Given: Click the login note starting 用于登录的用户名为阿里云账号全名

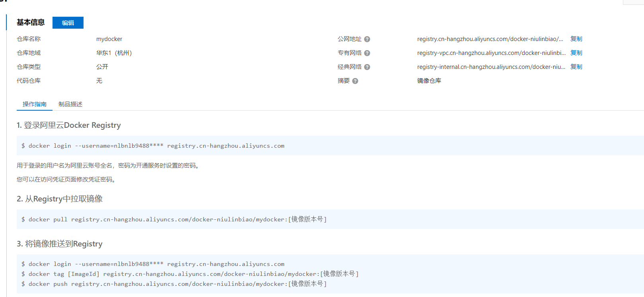Looking at the screenshot, I should (x=109, y=166).
